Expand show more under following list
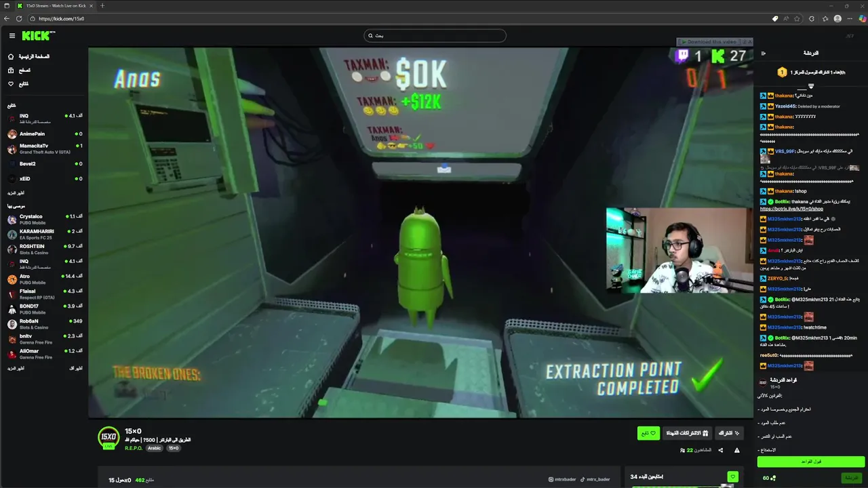 pyautogui.click(x=16, y=193)
